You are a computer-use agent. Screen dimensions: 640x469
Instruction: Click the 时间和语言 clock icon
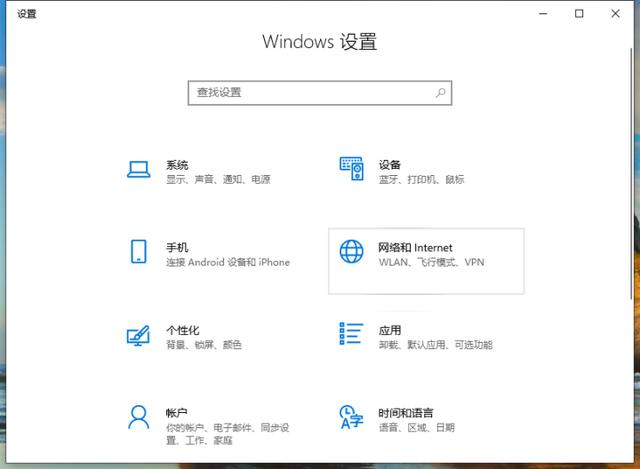pos(351,417)
